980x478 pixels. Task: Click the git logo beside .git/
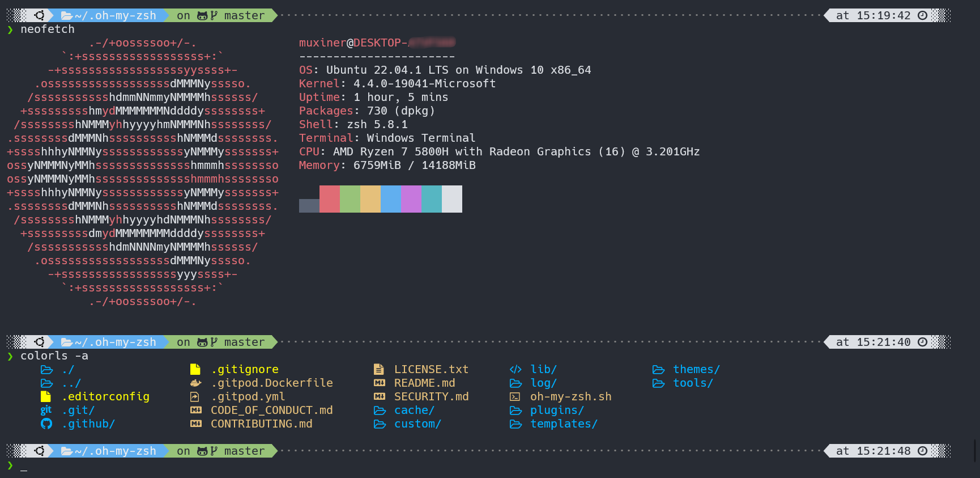(x=46, y=410)
